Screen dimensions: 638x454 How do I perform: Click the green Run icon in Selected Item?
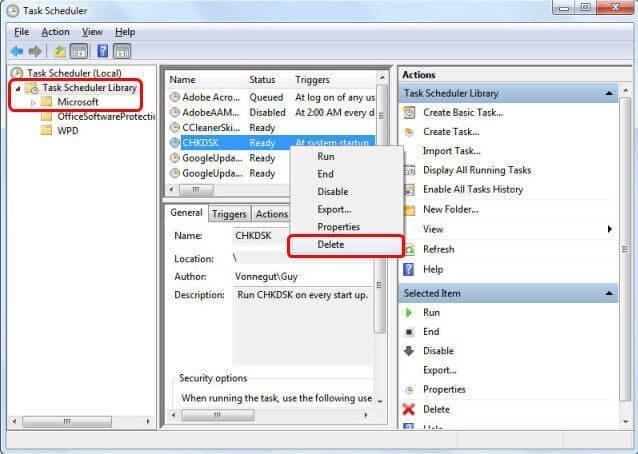click(x=409, y=312)
